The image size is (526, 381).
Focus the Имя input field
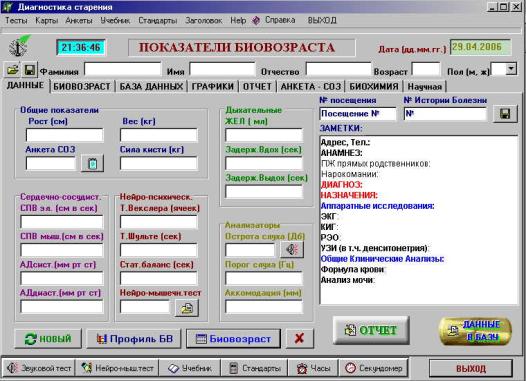[x=222, y=70]
